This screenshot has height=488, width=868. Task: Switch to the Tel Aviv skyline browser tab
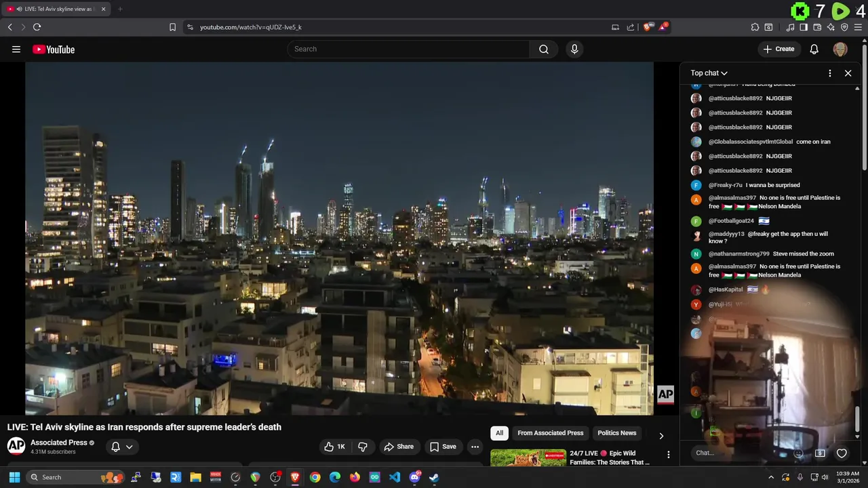pyautogui.click(x=57, y=9)
